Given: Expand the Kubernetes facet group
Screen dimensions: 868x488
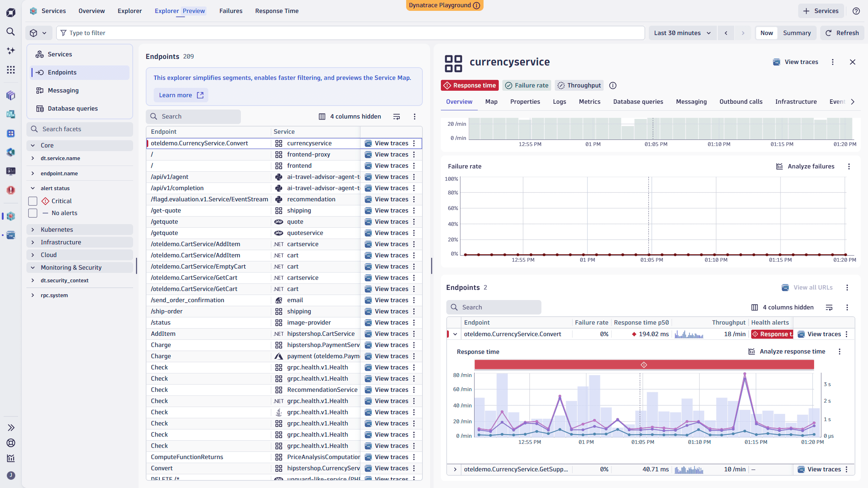Looking at the screenshot, I should pos(80,230).
